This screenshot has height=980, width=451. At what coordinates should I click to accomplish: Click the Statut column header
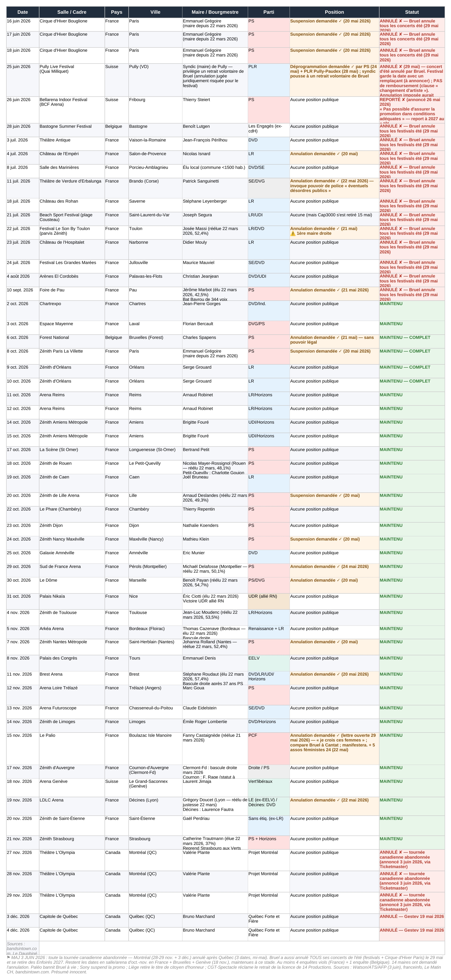click(412, 12)
